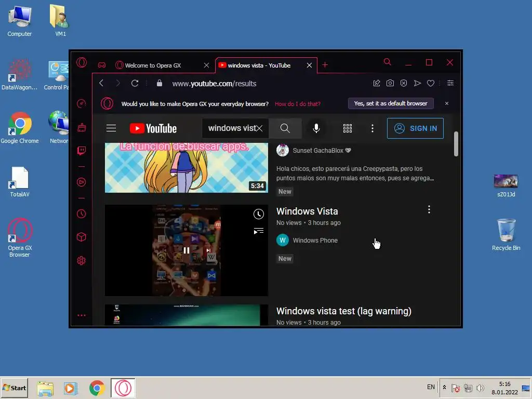Open the share page icon in address bar
The height and width of the screenshot is (399, 532).
point(377,83)
